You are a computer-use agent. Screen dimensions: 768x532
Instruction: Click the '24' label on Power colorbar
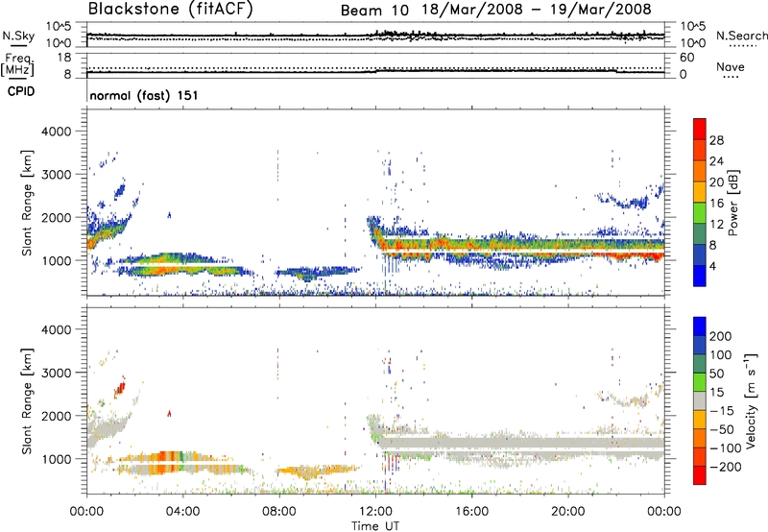click(x=716, y=161)
